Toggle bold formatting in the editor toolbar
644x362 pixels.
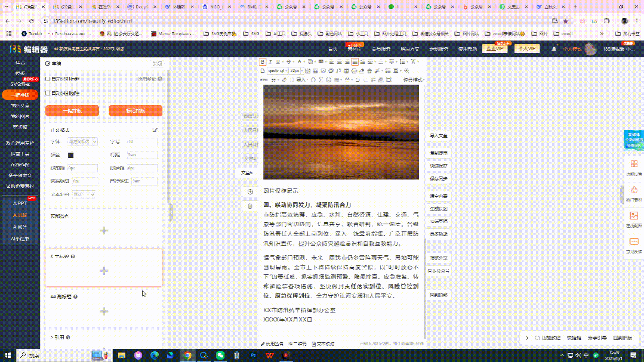262,61
